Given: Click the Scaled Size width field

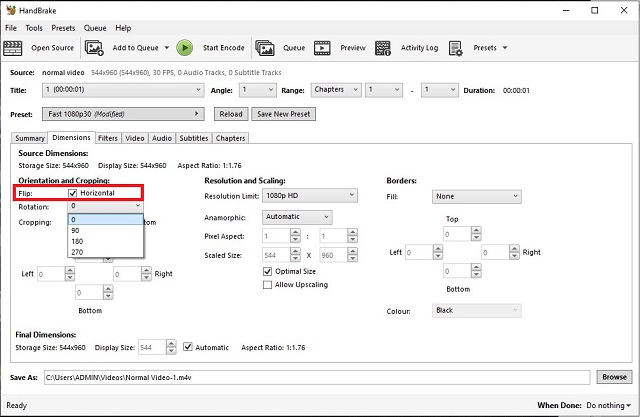Looking at the screenshot, I should pyautogui.click(x=276, y=255).
